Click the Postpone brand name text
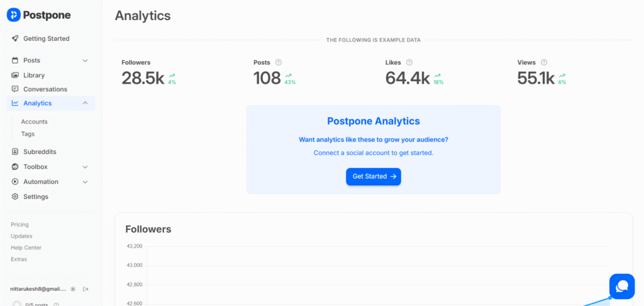The width and height of the screenshot is (644, 306). tap(47, 15)
